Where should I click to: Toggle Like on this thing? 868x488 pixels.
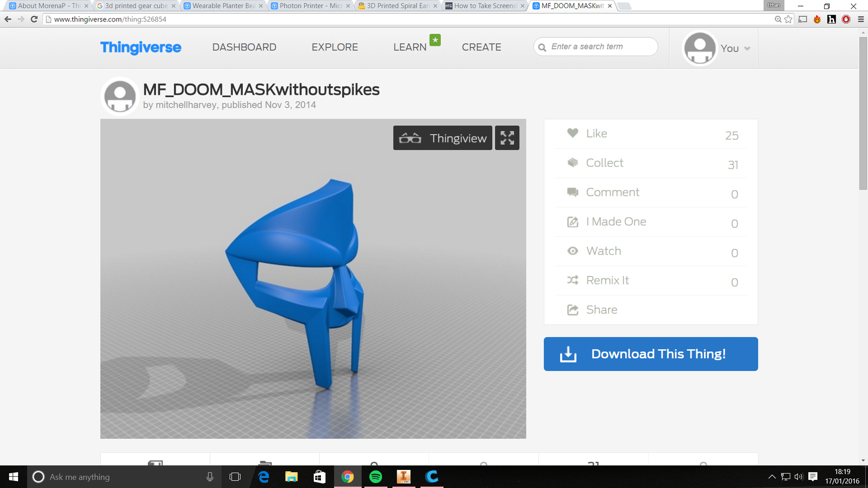572,133
